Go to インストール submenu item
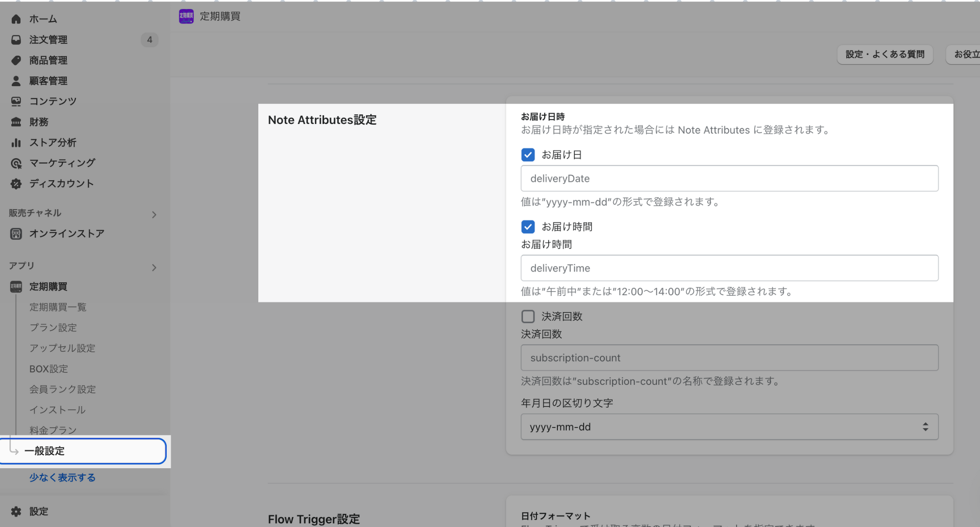The image size is (980, 527). tap(57, 410)
